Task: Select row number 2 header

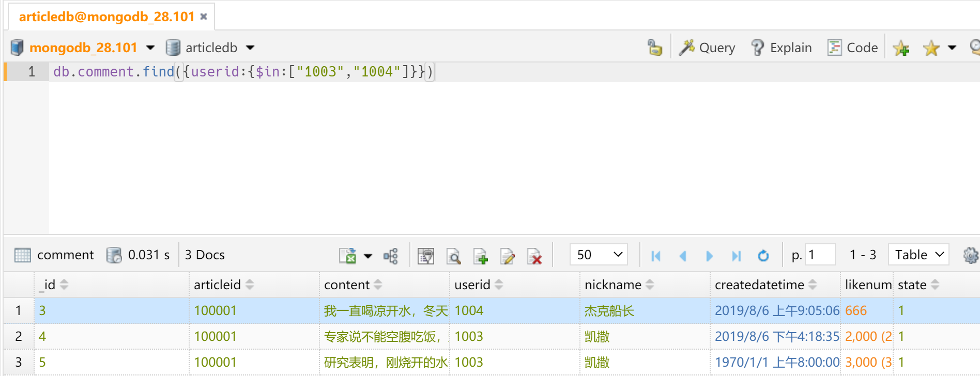Action: pyautogui.click(x=19, y=336)
